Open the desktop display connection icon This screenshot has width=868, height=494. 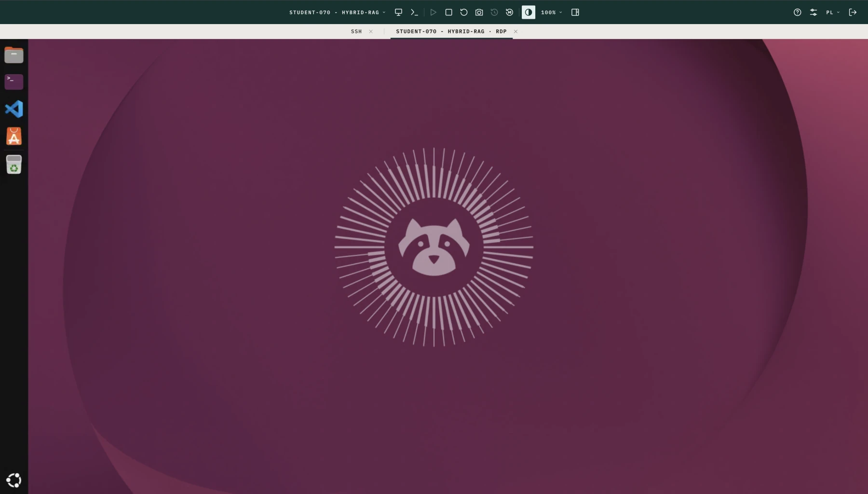pyautogui.click(x=398, y=13)
